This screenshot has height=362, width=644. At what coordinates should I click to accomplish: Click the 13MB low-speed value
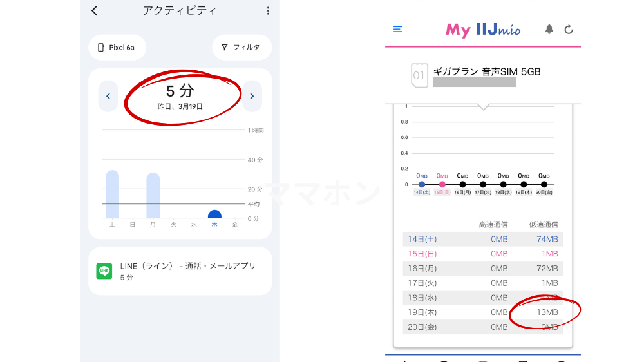(547, 312)
